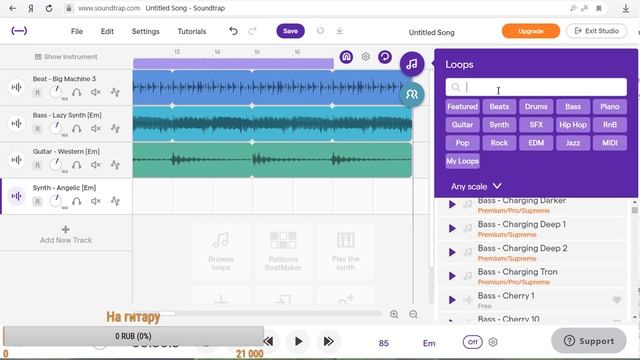Zoom out the timeline magnifier
Image resolution: width=640 pixels, height=360 pixels.
pos(413,314)
